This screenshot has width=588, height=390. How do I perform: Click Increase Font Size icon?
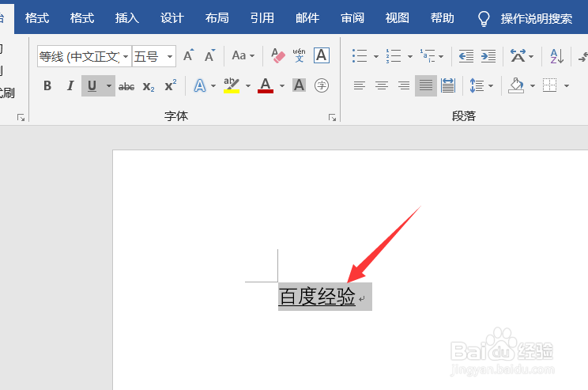[x=189, y=55]
